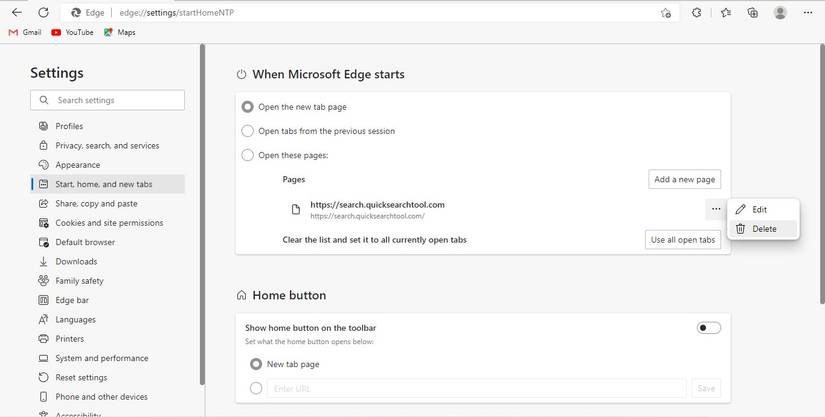Click the browser Back arrow icon
The image size is (825, 417).
point(16,13)
